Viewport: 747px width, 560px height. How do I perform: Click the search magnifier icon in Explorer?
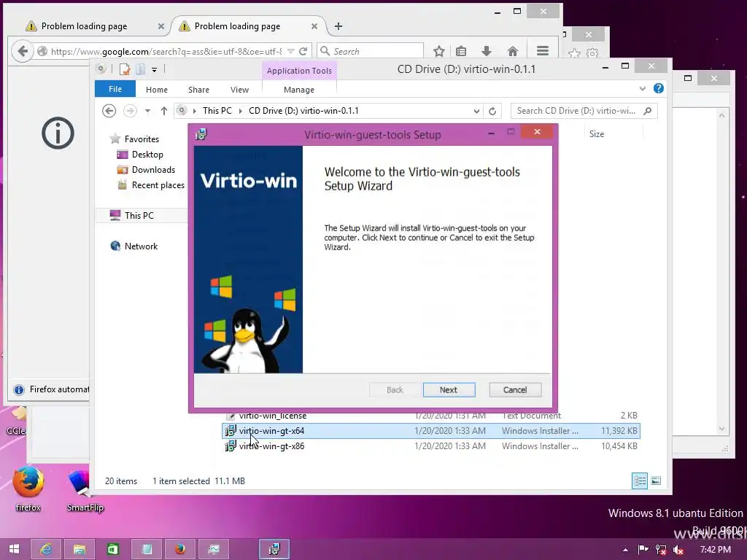point(648,111)
